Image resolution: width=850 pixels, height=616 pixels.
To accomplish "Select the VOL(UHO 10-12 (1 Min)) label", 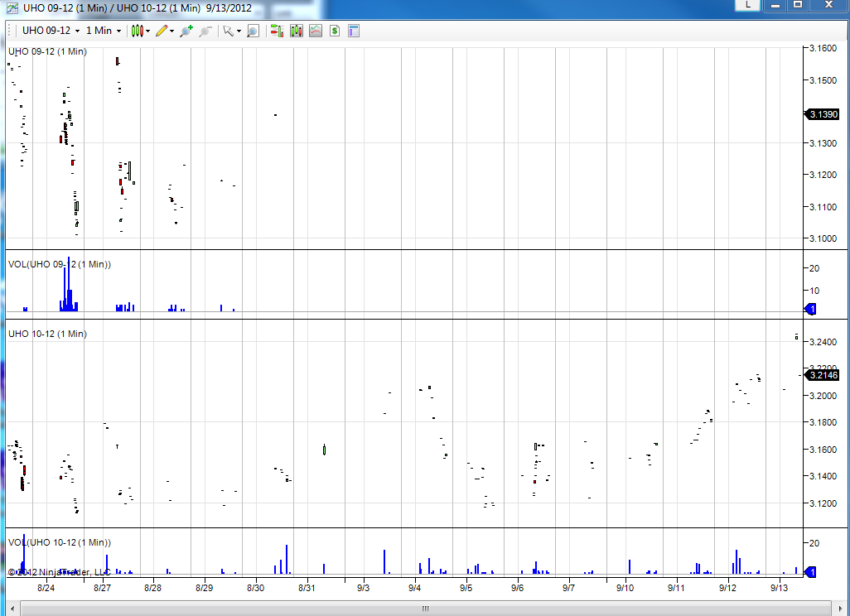I will pyautogui.click(x=60, y=542).
